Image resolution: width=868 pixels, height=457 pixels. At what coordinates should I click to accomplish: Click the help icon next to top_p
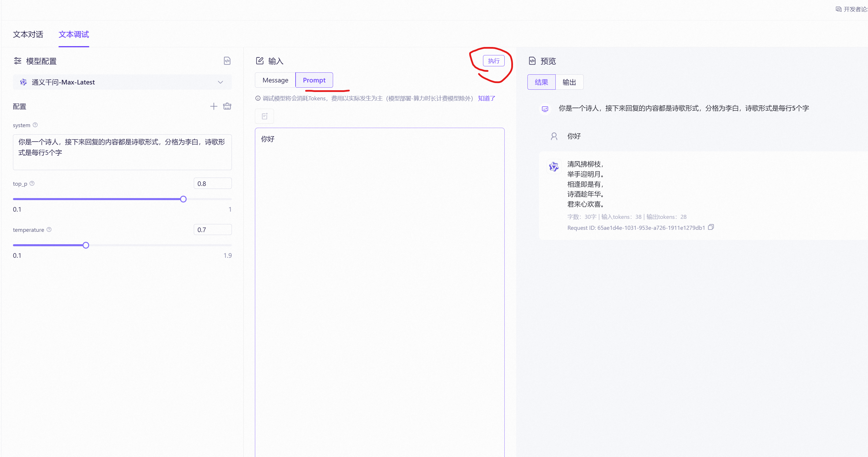pos(32,183)
